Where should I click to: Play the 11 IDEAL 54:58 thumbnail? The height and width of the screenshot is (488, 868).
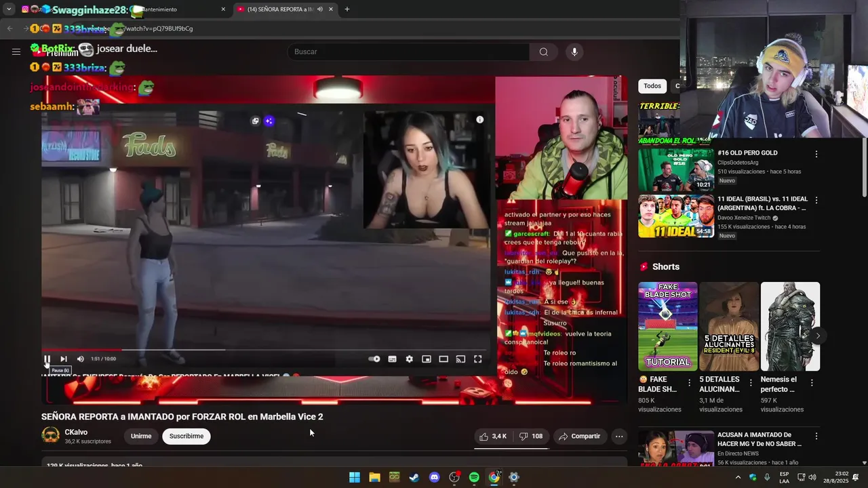coord(675,216)
